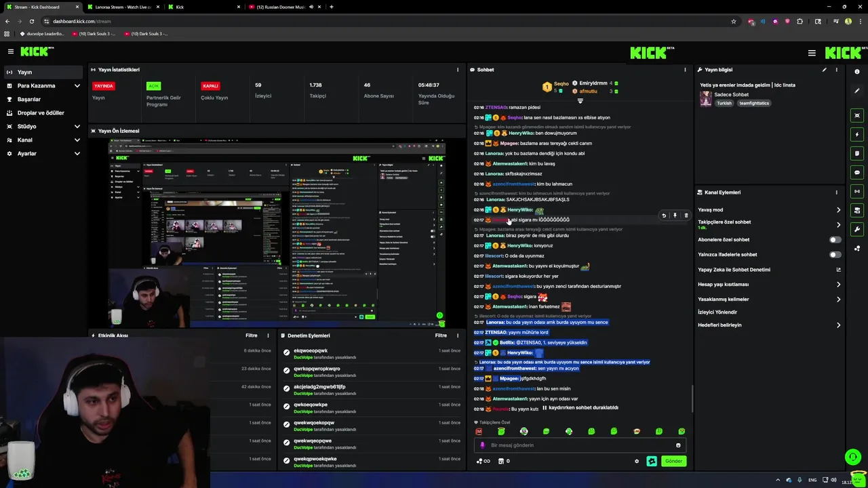Open Takipçilere özel sohbet chevron
Image resolution: width=868 pixels, height=488 pixels.
[838, 225]
